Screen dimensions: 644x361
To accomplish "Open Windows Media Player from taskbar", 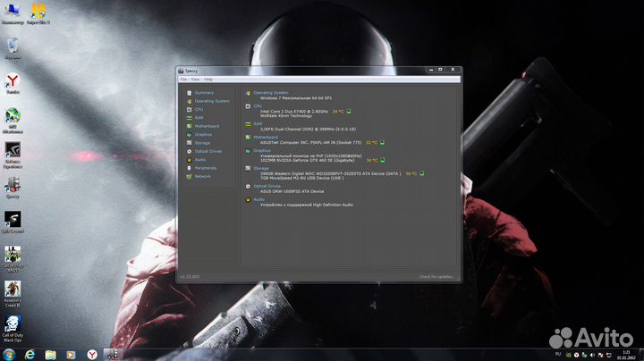I will (71, 355).
